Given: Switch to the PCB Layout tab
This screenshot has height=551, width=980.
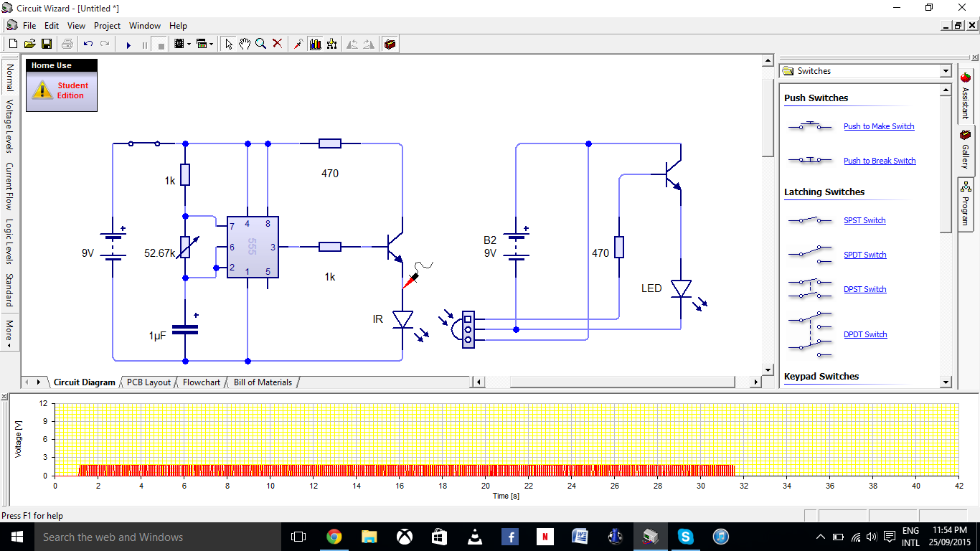Looking at the screenshot, I should [x=149, y=382].
